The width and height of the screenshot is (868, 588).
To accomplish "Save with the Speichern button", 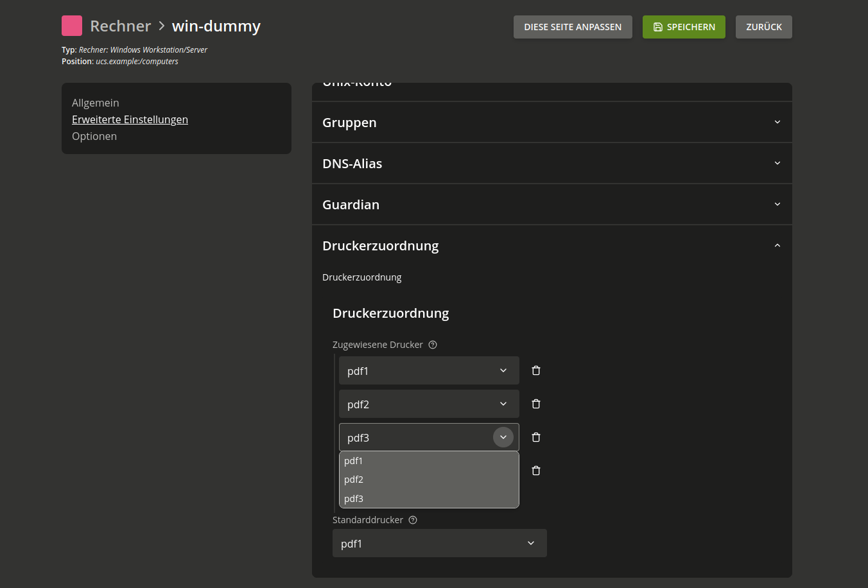I will click(x=684, y=27).
